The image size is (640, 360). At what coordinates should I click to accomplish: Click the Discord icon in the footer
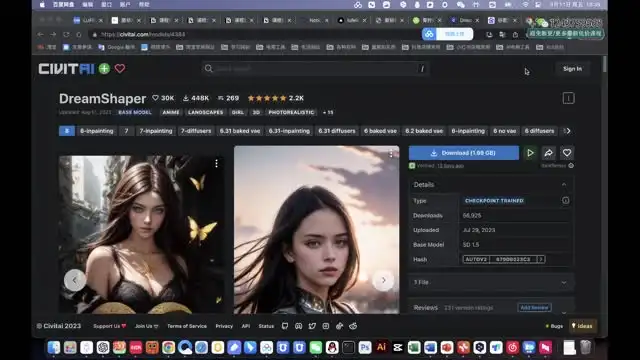[x=299, y=326]
